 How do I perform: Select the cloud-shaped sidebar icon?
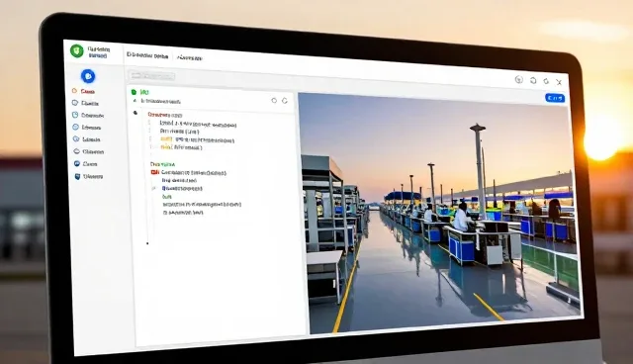tap(77, 151)
